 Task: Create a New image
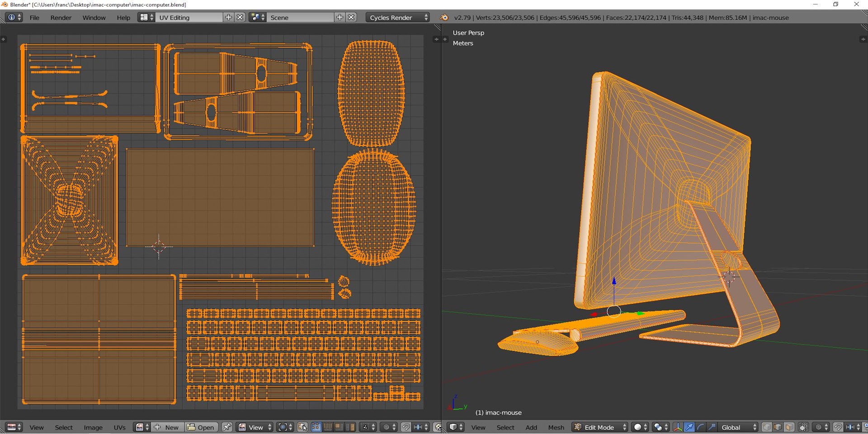coord(168,427)
